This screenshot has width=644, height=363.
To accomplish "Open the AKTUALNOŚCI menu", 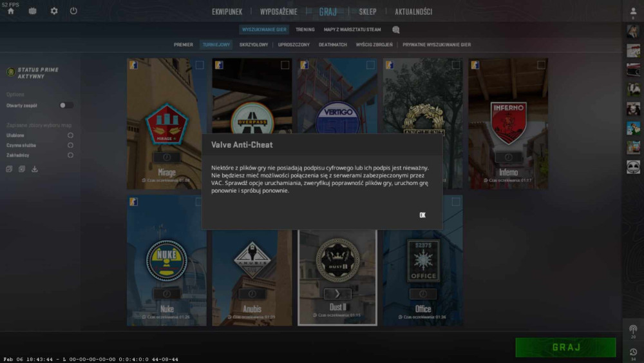I will tap(413, 12).
